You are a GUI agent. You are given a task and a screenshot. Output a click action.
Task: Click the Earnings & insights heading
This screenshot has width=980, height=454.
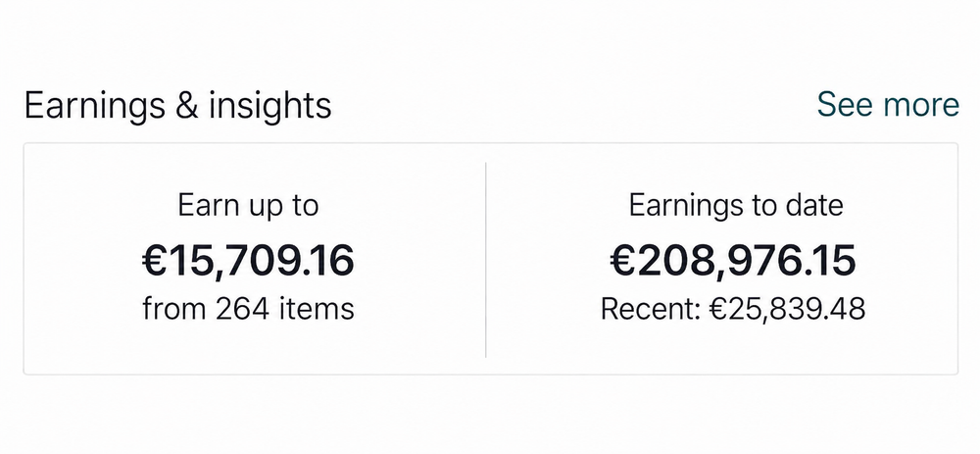coord(177,106)
